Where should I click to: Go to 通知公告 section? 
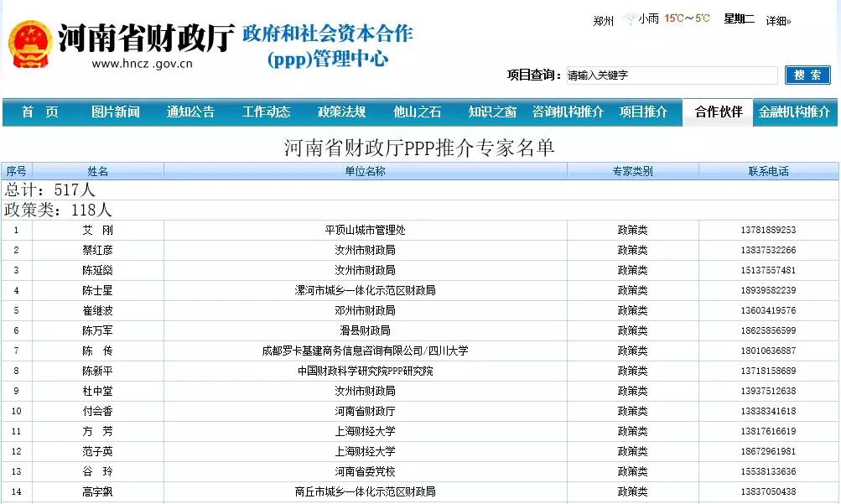pyautogui.click(x=190, y=112)
